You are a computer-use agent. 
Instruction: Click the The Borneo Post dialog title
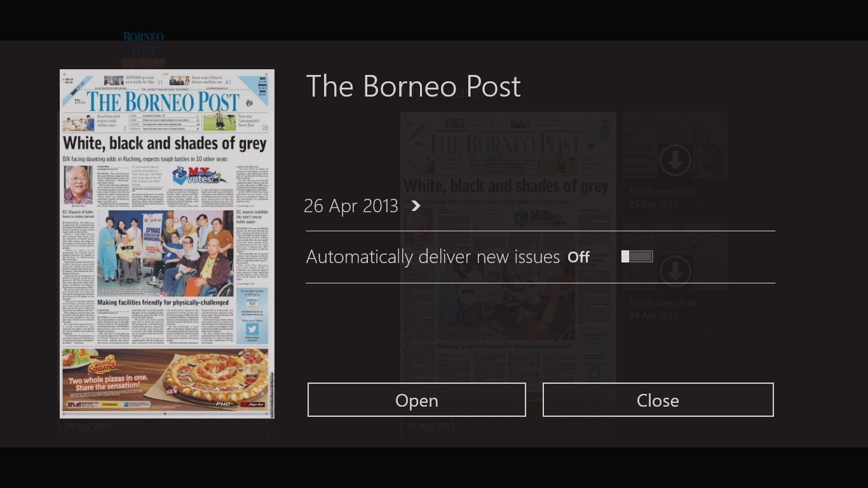414,86
